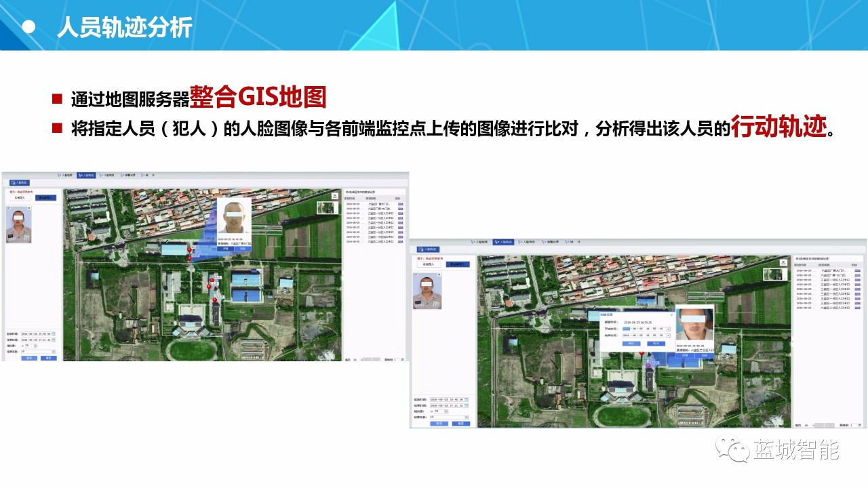Expand end time dropdown in the dialog

[x=668, y=335]
